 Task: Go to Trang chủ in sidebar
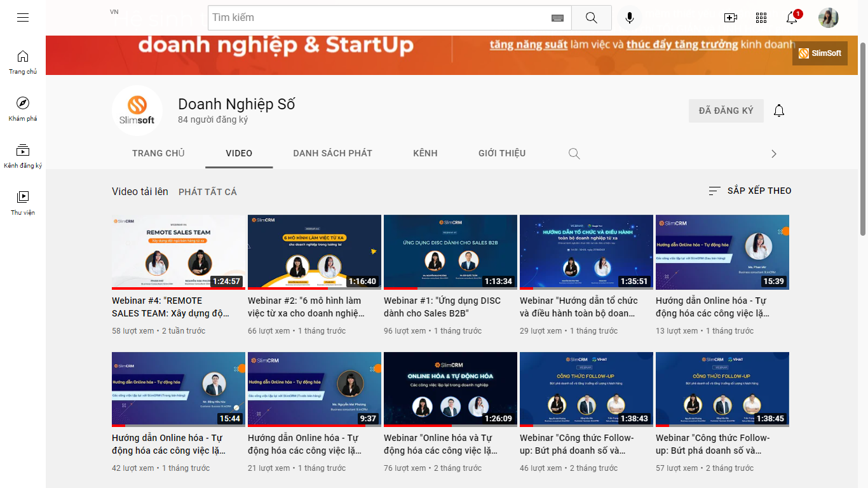pyautogui.click(x=23, y=62)
